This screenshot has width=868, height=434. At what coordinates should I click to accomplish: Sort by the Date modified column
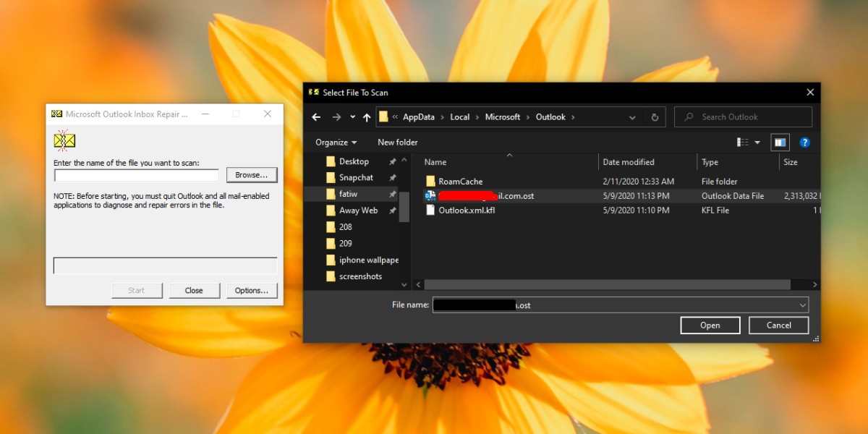click(x=629, y=162)
